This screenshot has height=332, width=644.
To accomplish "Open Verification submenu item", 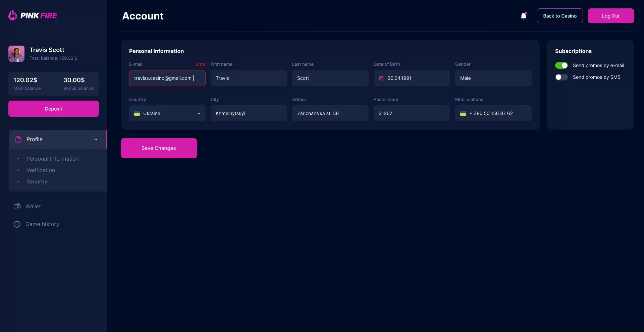I will pos(41,170).
